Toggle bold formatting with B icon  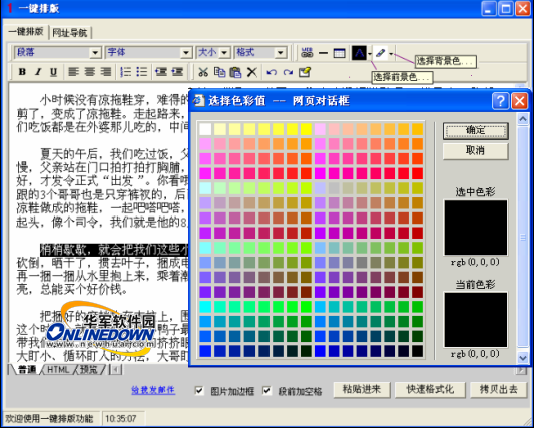click(23, 72)
